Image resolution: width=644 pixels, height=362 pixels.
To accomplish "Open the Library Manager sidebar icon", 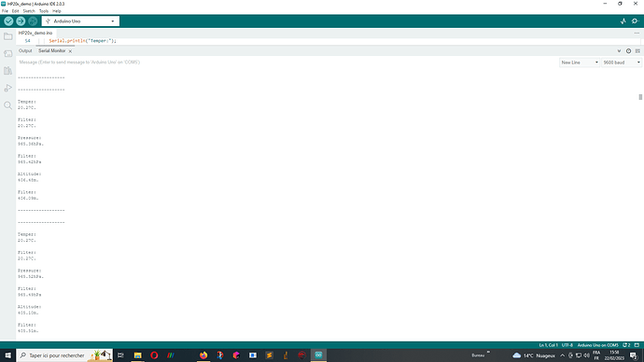I will pos(7,71).
